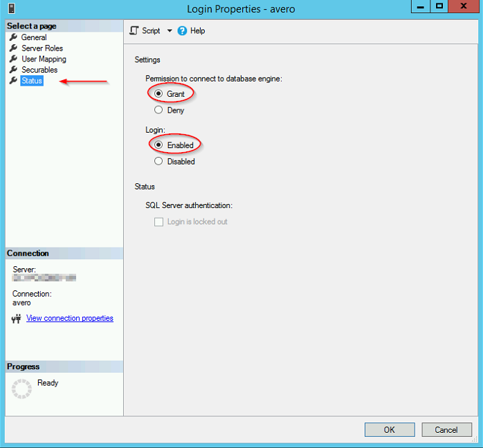The height and width of the screenshot is (448, 483).
Task: Select the Deny radio button
Action: (x=158, y=110)
